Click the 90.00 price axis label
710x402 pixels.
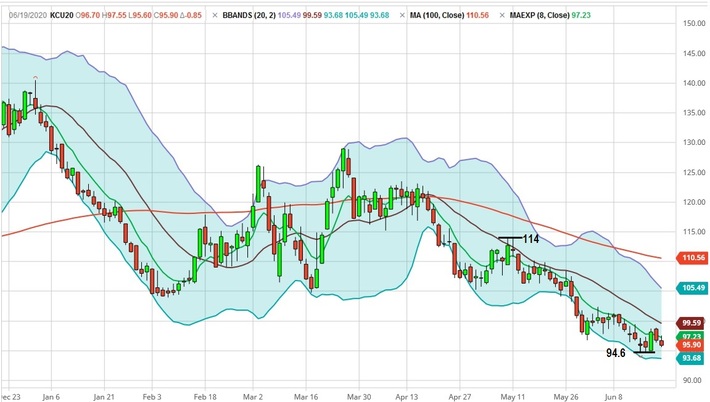point(694,380)
